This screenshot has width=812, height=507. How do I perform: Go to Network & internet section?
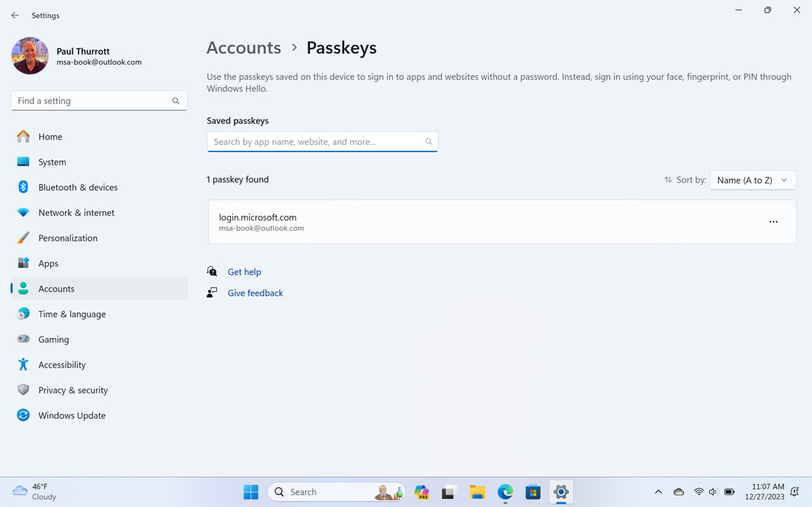(76, 213)
